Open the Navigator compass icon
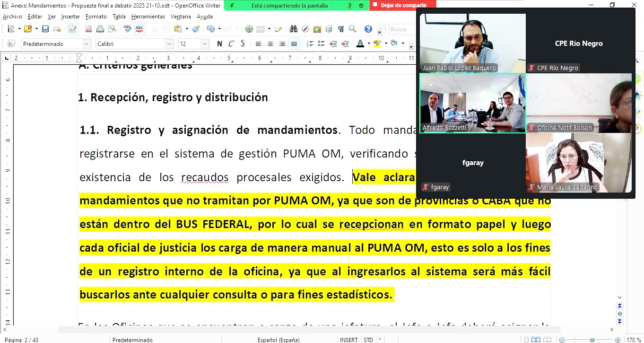Screen dimensions: 644x343 coord(305,29)
